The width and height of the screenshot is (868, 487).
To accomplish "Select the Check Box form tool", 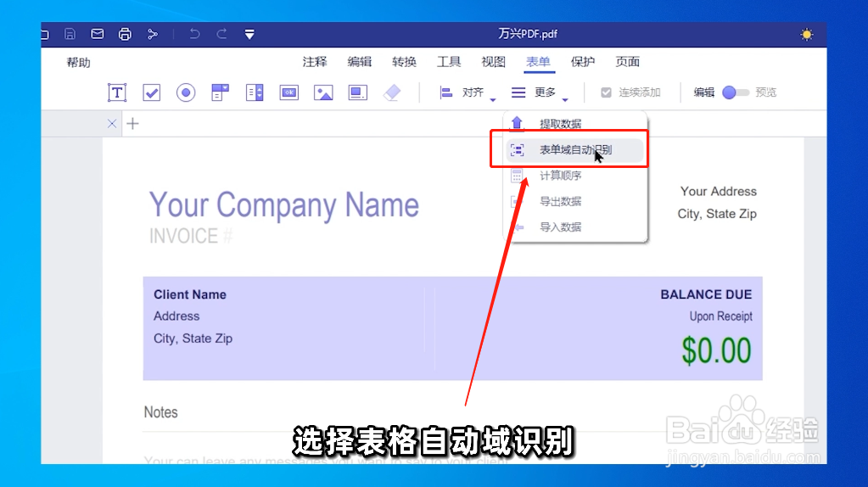I will (x=152, y=92).
